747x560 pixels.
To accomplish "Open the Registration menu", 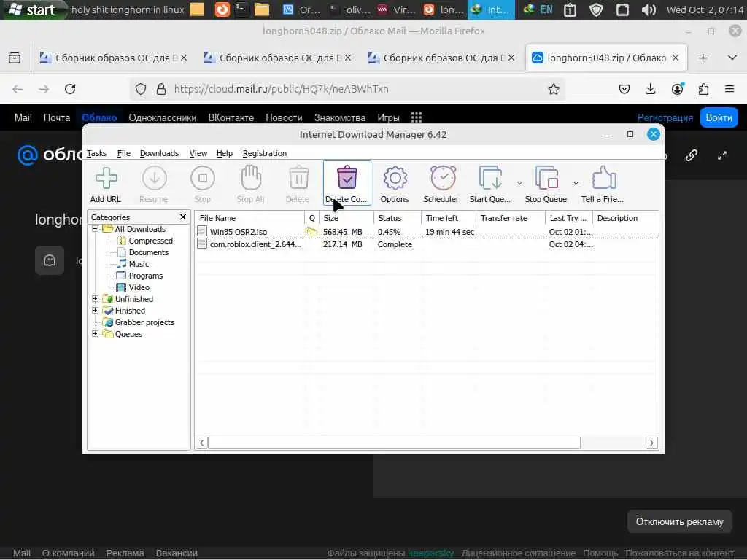I will pyautogui.click(x=264, y=153).
